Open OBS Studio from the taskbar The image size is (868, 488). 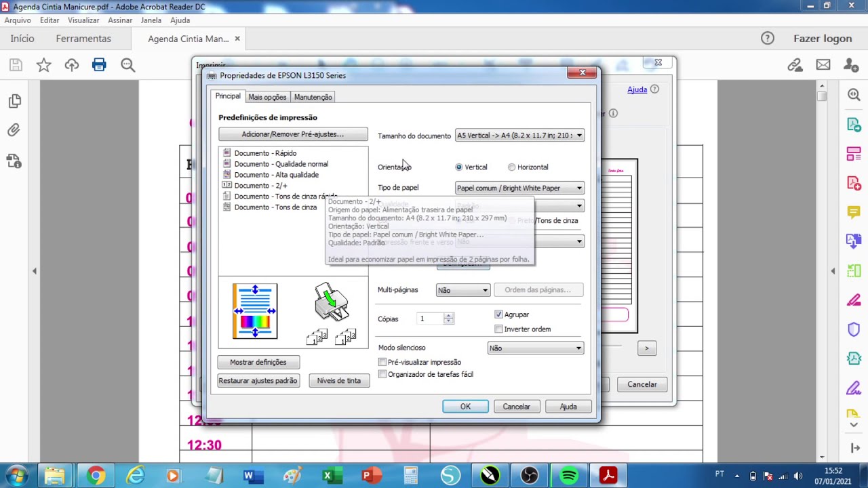click(529, 476)
